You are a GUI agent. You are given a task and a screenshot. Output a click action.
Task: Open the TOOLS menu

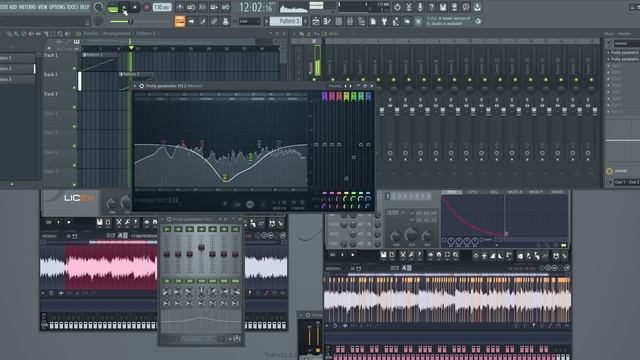pyautogui.click(x=72, y=7)
